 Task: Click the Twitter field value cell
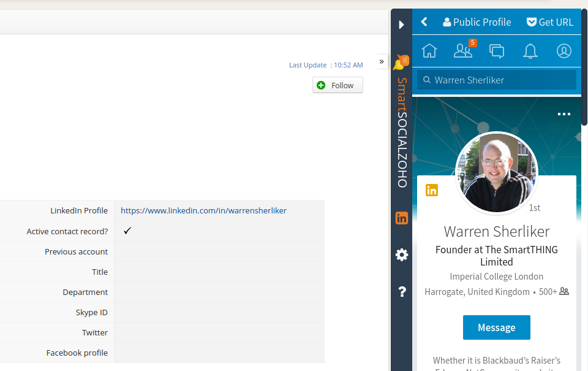pyautogui.click(x=219, y=333)
